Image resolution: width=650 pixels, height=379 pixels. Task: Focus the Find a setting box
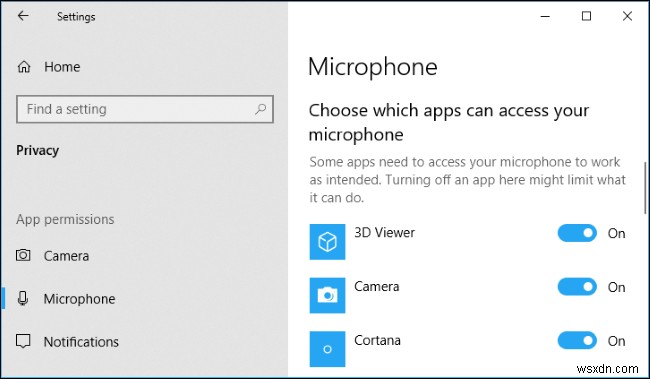point(145,109)
